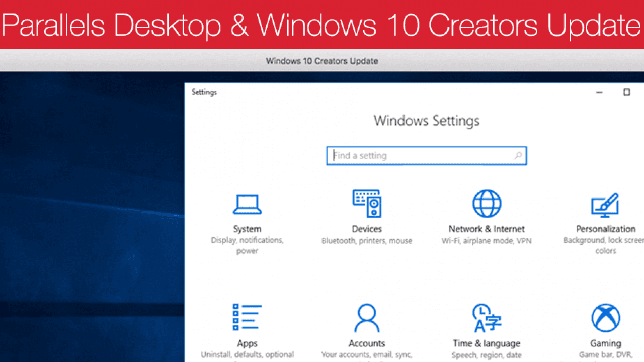Click the Gaming label
The width and height of the screenshot is (644, 362).
(606, 343)
